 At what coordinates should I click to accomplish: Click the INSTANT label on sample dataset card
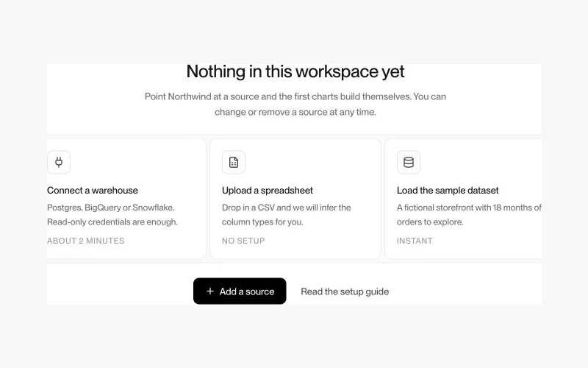tap(415, 241)
